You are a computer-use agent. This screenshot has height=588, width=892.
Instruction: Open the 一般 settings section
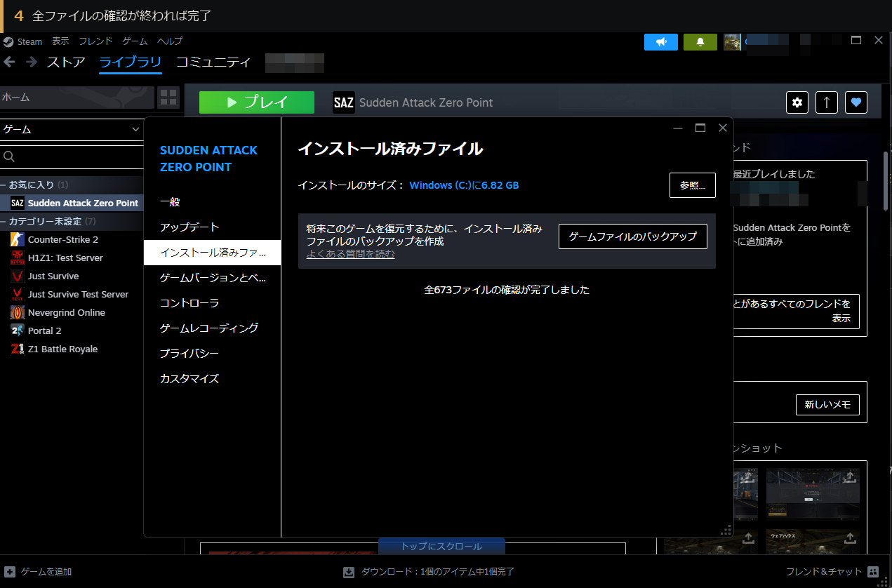click(212, 202)
